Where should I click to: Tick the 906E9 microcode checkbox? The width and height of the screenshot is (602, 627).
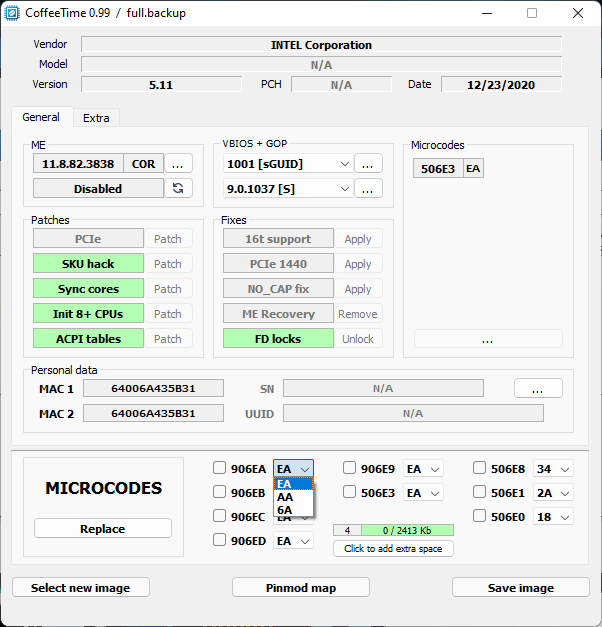(349, 468)
